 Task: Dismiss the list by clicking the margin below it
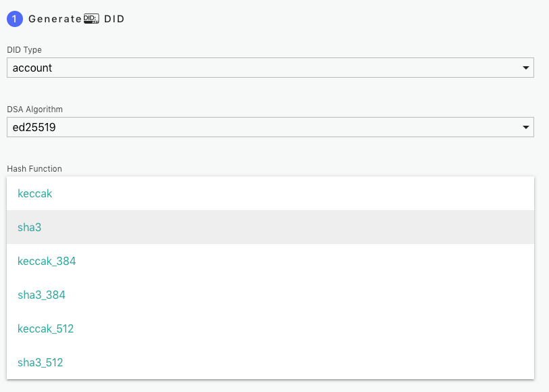coord(270,386)
